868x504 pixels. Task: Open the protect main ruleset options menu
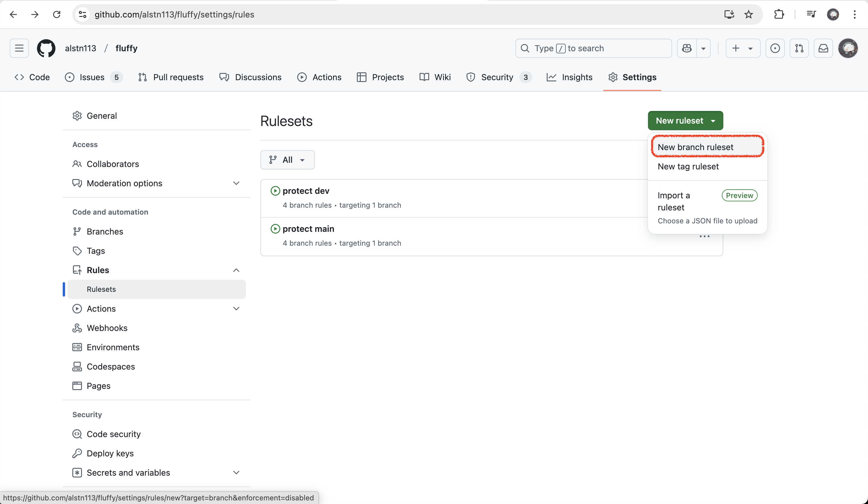coord(704,236)
